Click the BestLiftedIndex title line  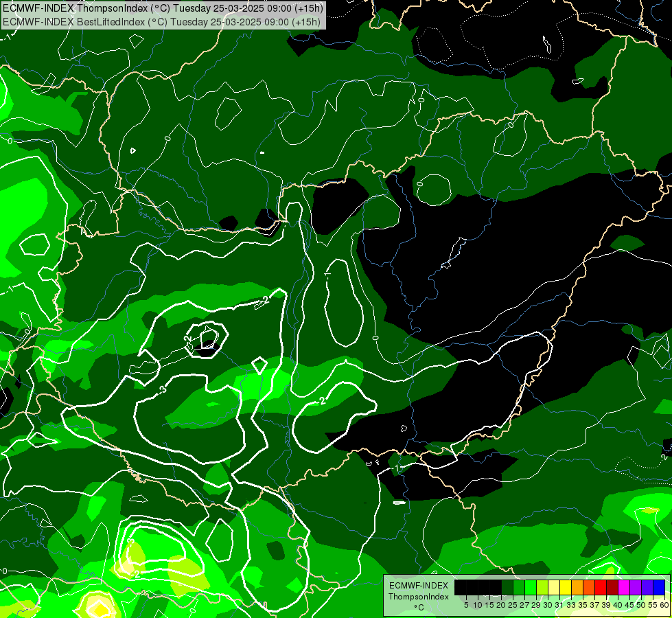[161, 21]
